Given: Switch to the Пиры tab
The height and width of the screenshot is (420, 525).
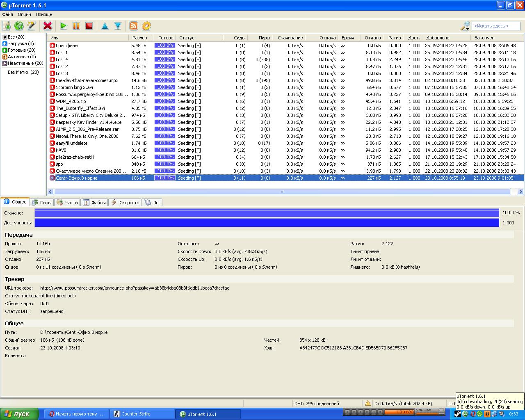Looking at the screenshot, I should point(42,202).
